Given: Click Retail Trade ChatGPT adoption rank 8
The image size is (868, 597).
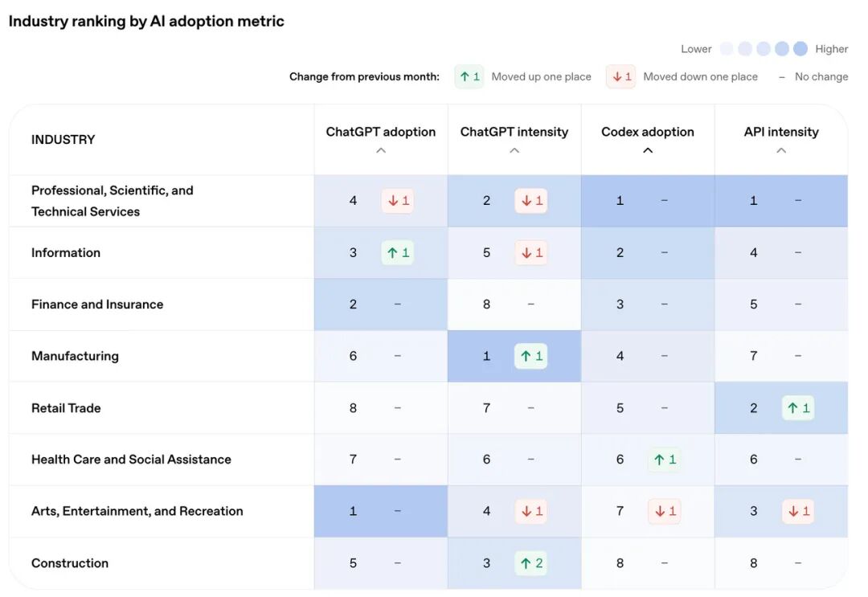Looking at the screenshot, I should [353, 407].
